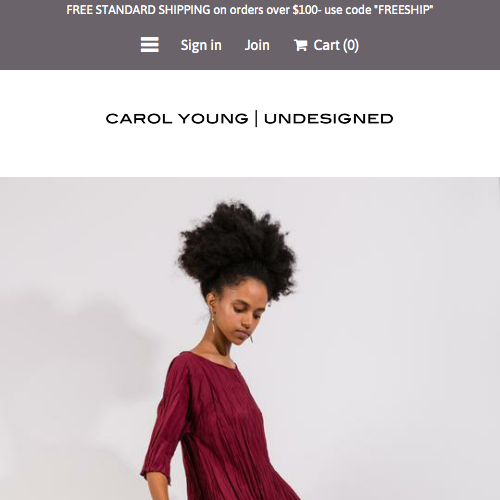View the Cart (0) contents

click(x=326, y=45)
